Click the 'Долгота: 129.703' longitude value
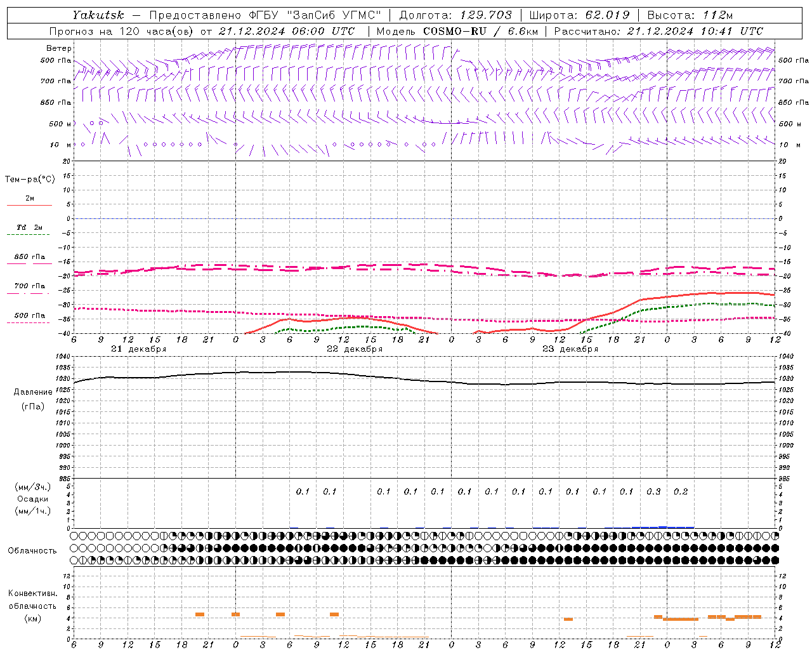This screenshot has height=650, width=812. coord(455,15)
